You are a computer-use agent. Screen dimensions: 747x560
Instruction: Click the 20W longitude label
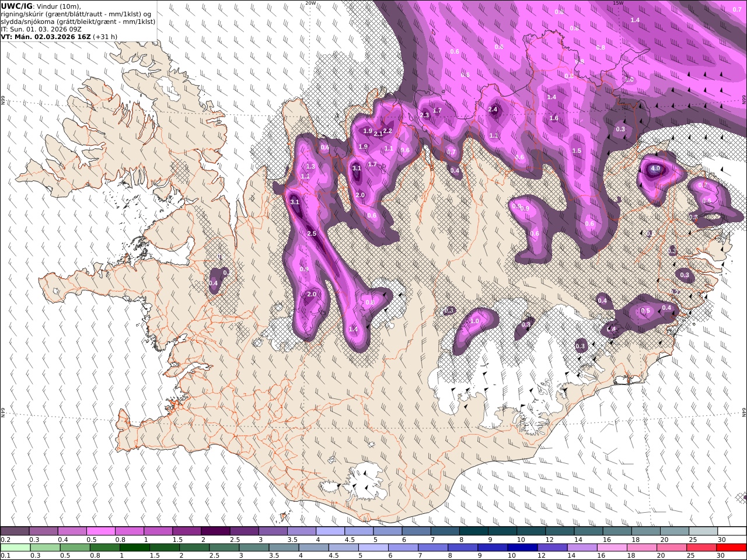(311, 3)
